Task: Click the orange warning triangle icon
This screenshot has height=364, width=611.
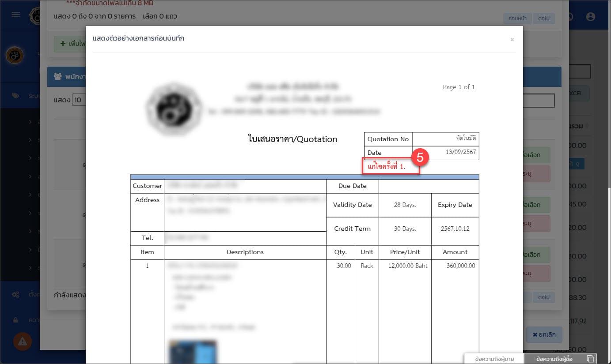Action: point(22,341)
